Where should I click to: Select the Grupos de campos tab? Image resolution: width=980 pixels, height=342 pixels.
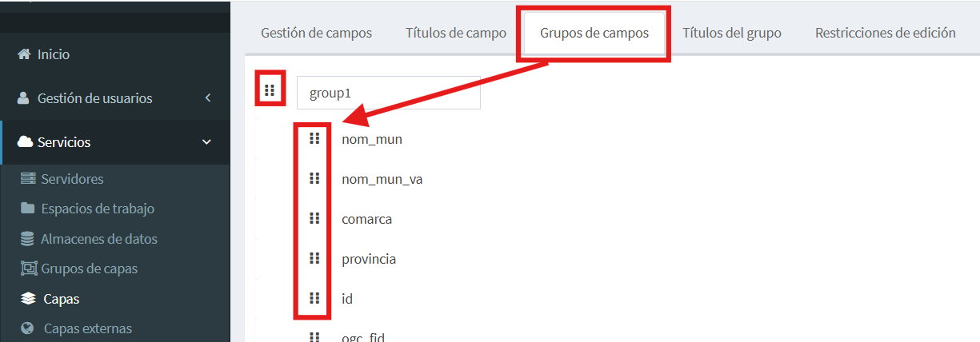(594, 33)
